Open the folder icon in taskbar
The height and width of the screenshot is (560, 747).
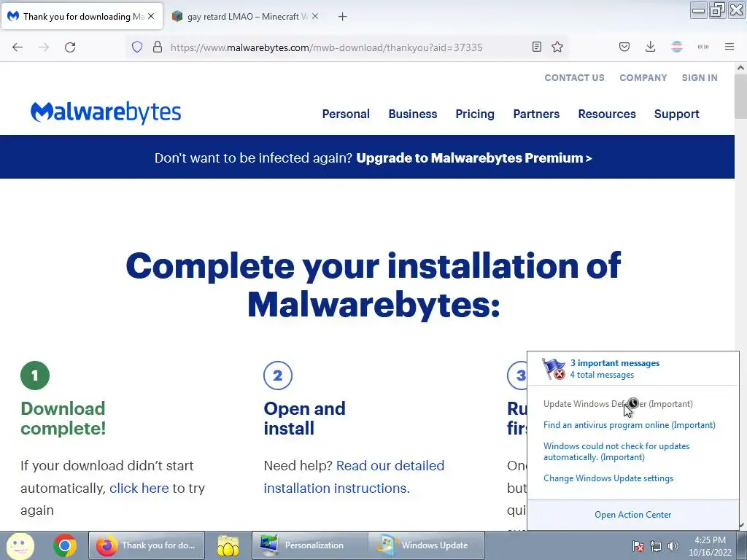coord(228,545)
